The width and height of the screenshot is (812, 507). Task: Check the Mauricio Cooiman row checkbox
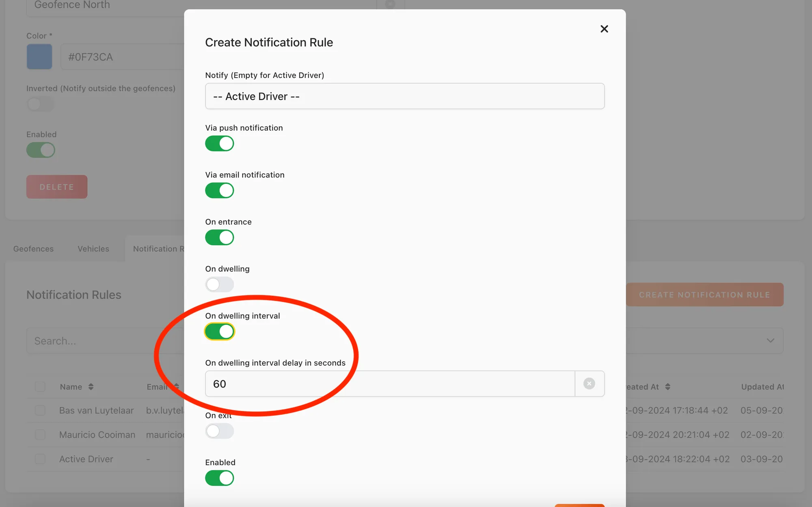[x=40, y=435]
